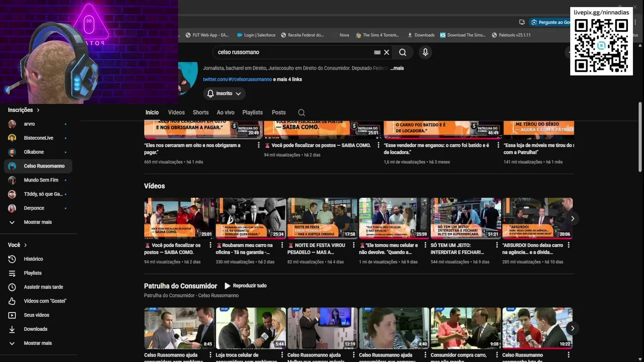644x362 pixels.
Task: Click the magnifier search button
Action: coord(403,52)
